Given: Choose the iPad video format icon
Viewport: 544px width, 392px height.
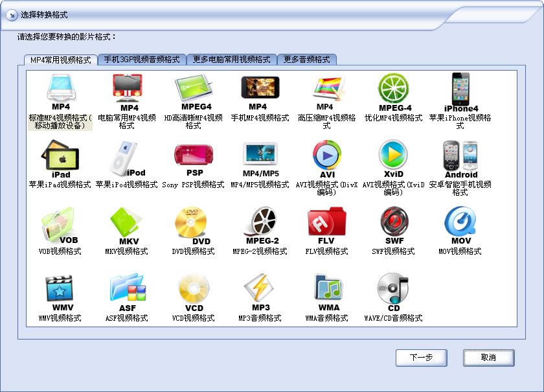Looking at the screenshot, I should point(60,159).
